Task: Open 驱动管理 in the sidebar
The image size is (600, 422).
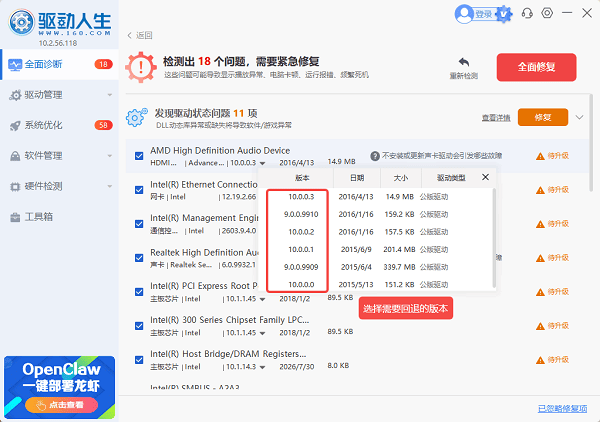Action: (x=60, y=95)
